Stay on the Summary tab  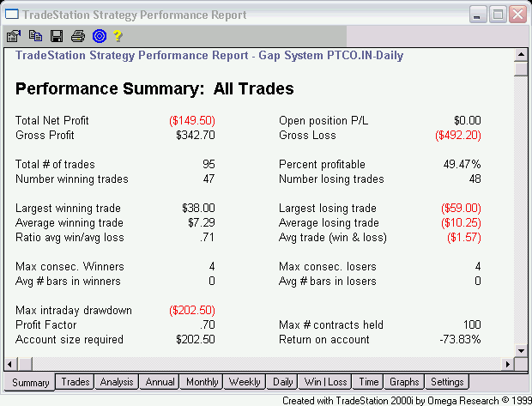coord(30,383)
